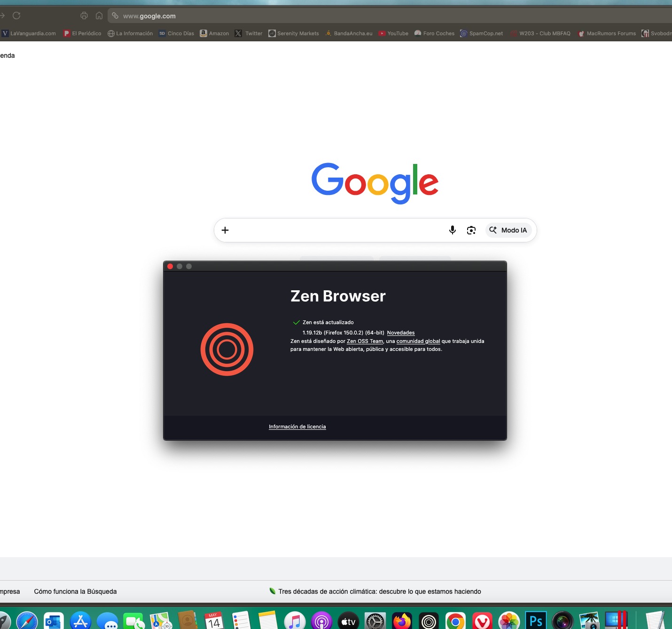This screenshot has width=672, height=629.
Task: Open Información de licencia link
Action: (x=297, y=427)
